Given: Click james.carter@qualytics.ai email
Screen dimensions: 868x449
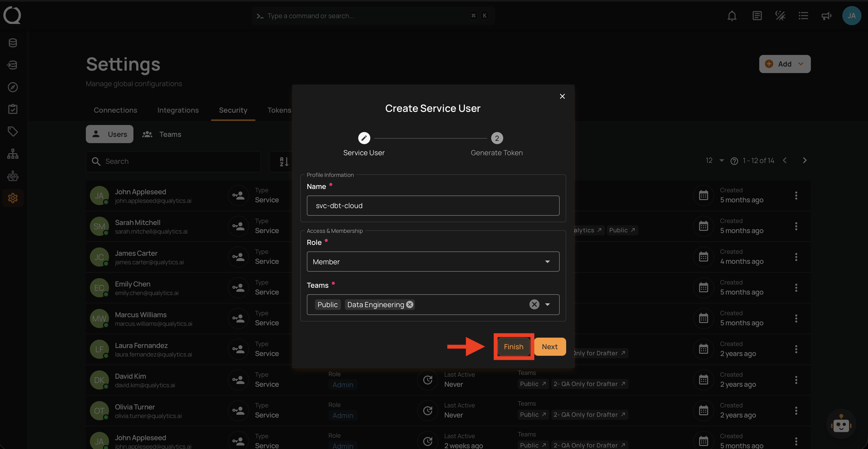Looking at the screenshot, I should [x=149, y=263].
